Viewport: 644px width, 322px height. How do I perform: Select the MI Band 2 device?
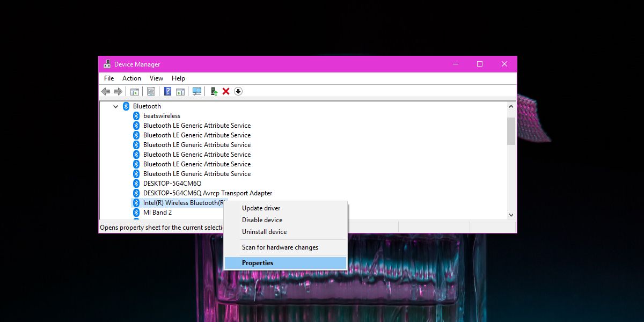(157, 213)
